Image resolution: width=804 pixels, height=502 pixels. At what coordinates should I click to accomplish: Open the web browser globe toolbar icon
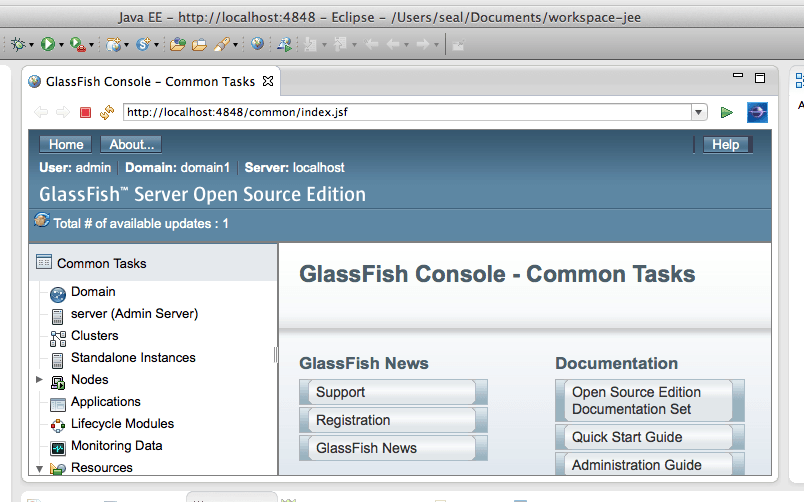[x=258, y=44]
